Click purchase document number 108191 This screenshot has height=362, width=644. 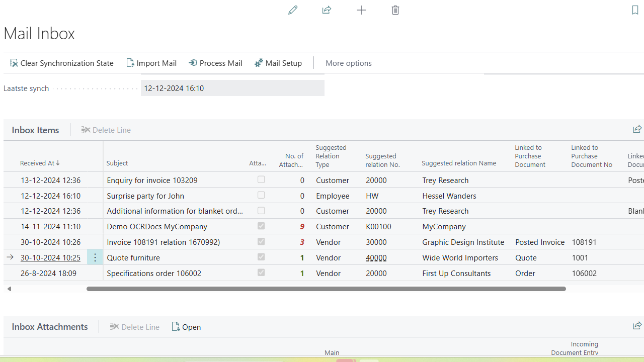pos(584,242)
